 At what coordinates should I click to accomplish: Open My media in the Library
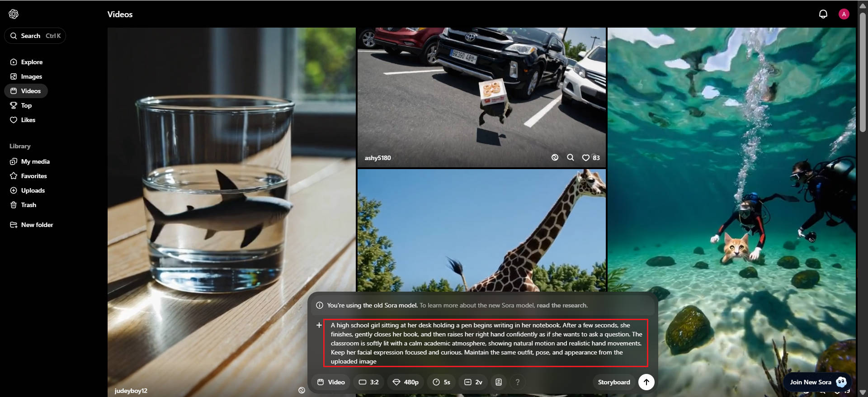[x=35, y=161]
